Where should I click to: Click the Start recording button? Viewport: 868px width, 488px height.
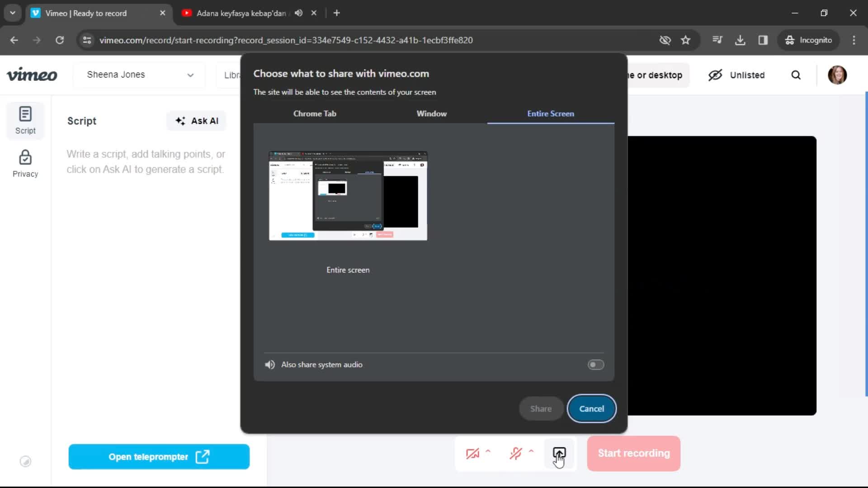tap(634, 453)
